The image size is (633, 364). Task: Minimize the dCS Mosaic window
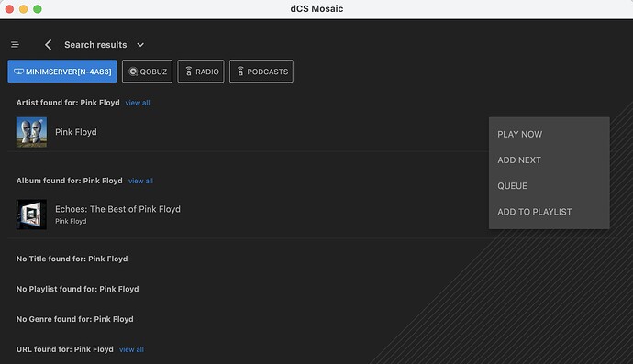pyautogui.click(x=24, y=9)
